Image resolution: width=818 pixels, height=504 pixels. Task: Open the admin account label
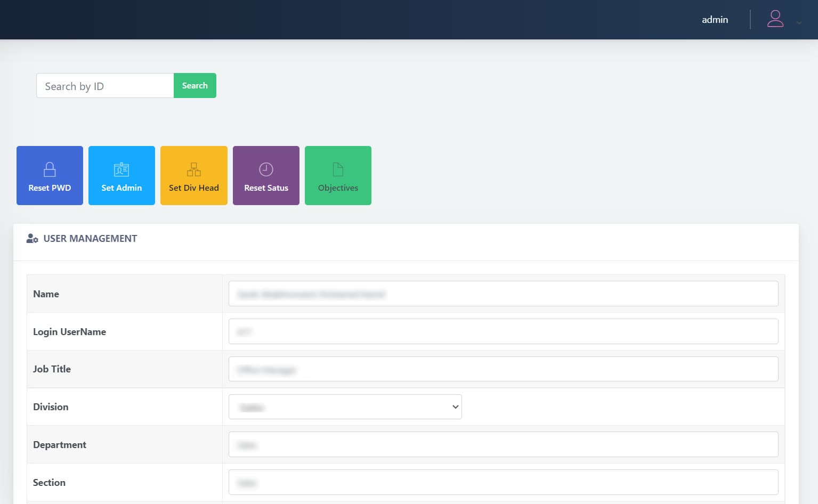click(715, 20)
